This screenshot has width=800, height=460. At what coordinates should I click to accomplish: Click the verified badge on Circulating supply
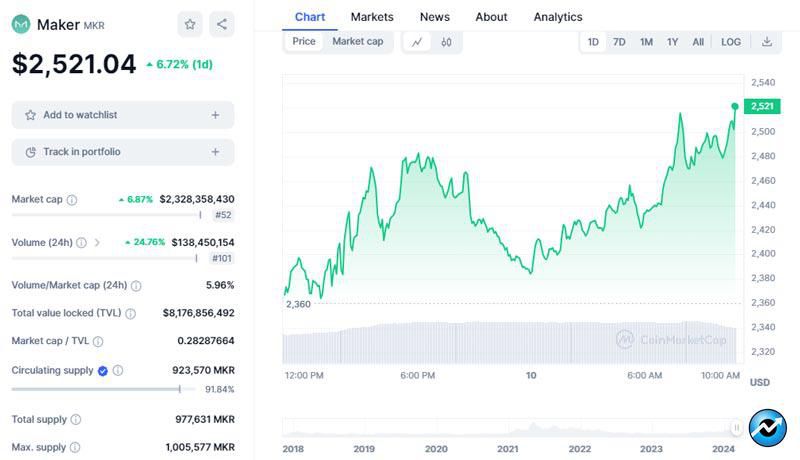(103, 371)
